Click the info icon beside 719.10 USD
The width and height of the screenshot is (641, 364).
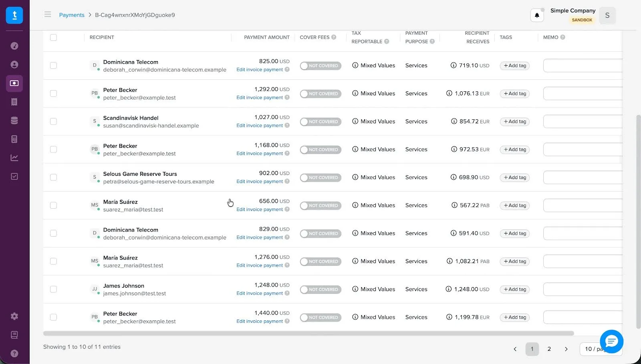coord(454,65)
